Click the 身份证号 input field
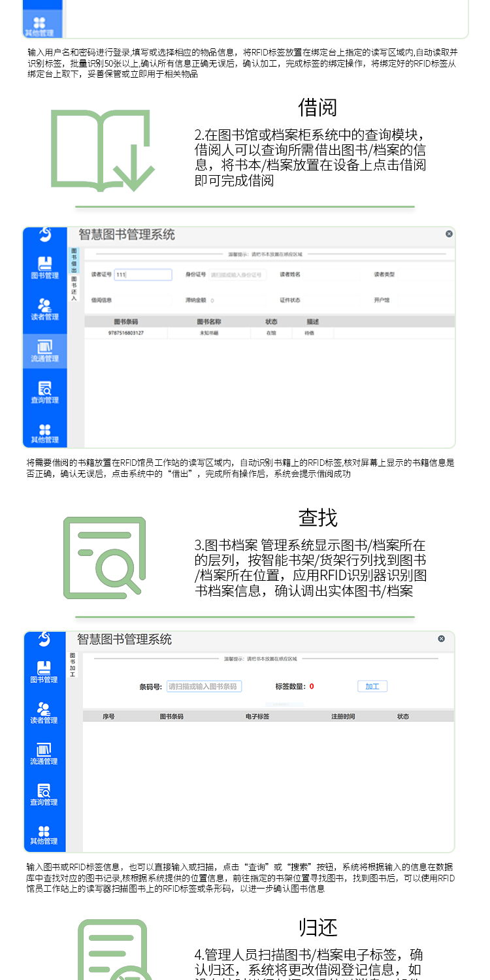This screenshot has height=980, width=490. (237, 275)
